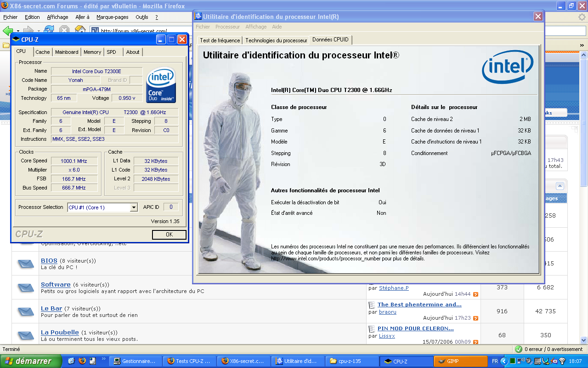Switch to Technologies du processeur tab
The image size is (588, 368).
click(x=276, y=40)
